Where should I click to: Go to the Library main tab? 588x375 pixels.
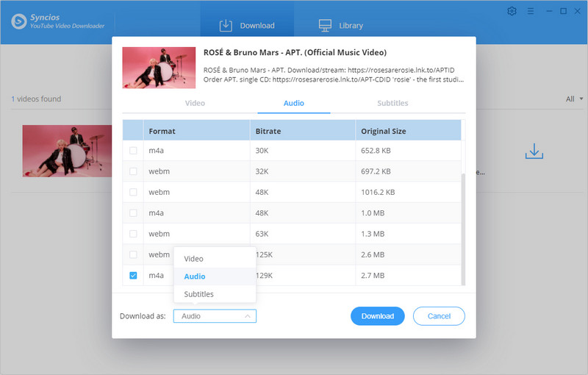coord(341,26)
